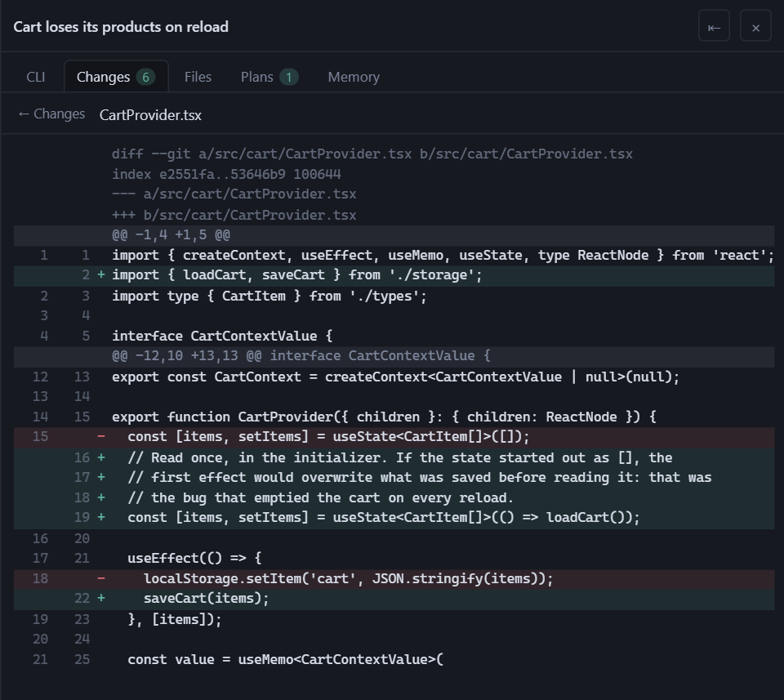Viewport: 784px width, 700px height.
Task: Click new line number 25 in the gutter
Action: point(82,659)
